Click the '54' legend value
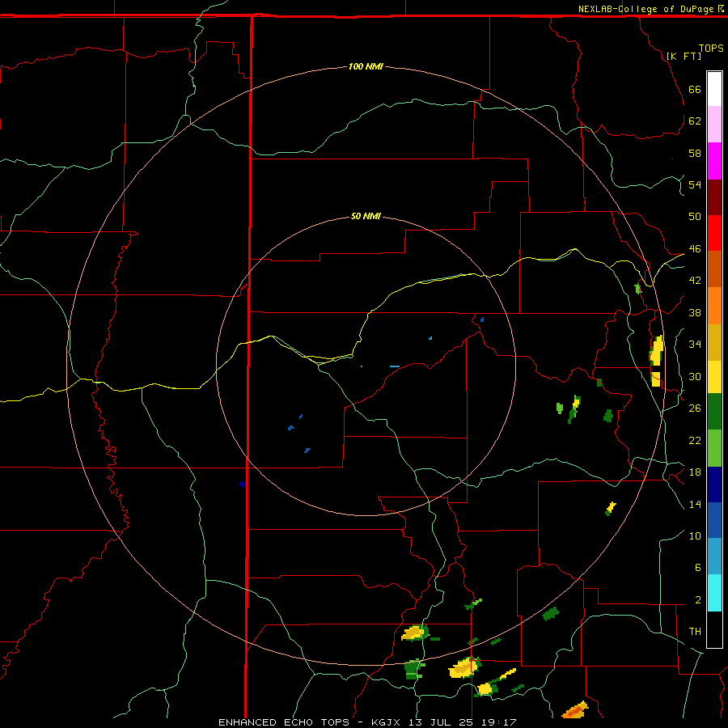This screenshot has height=728, width=728. [695, 184]
